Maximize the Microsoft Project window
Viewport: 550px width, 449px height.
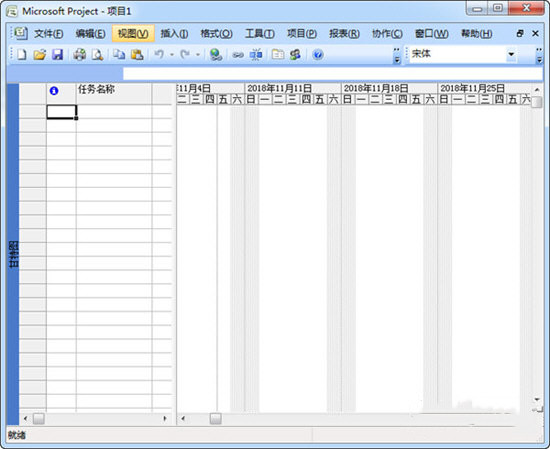pos(498,8)
